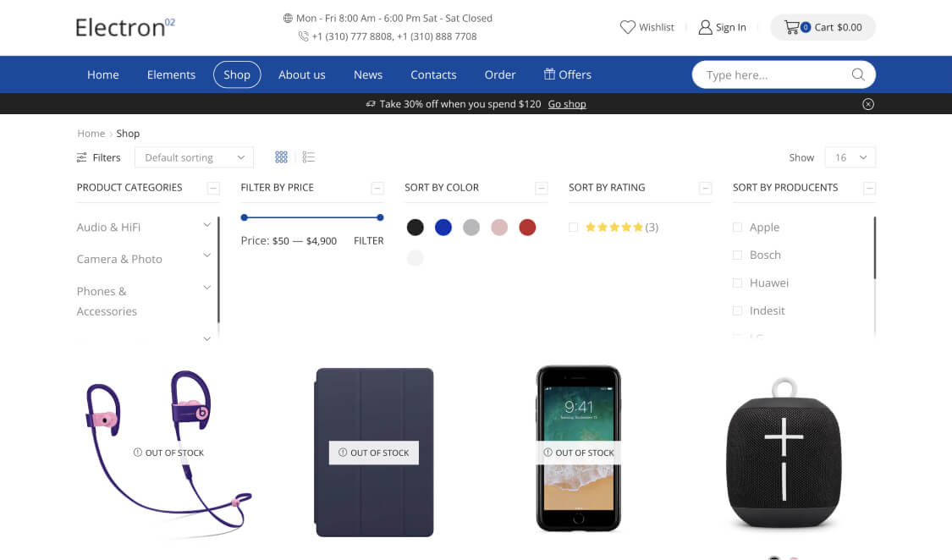The image size is (952, 560).
Task: Expand the Audio & HiFi category
Action: [206, 225]
